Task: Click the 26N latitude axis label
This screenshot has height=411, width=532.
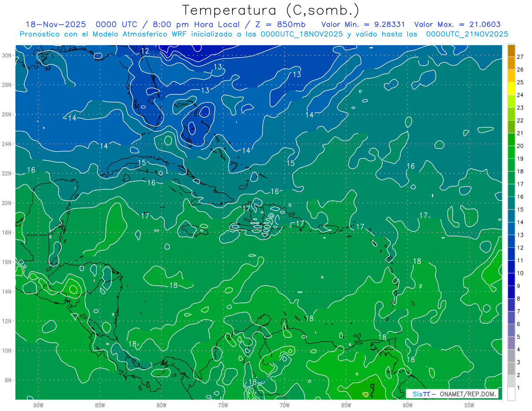Action: pyautogui.click(x=6, y=114)
